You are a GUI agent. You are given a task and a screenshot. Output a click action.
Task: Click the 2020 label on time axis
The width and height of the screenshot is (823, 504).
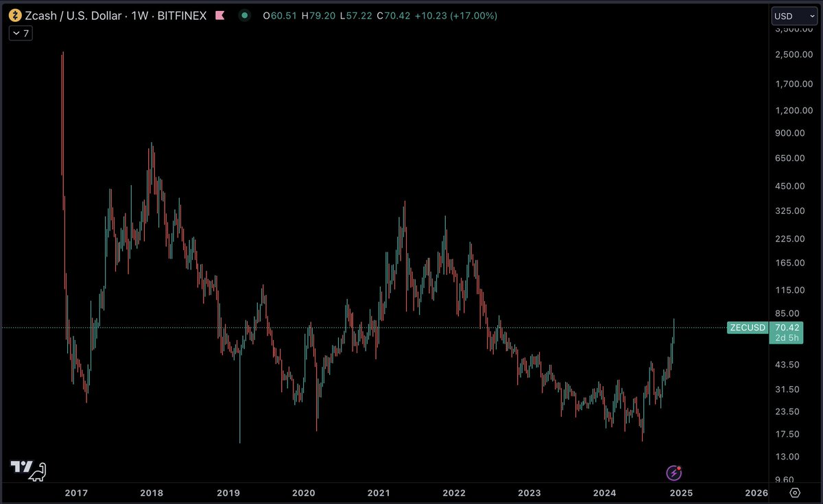(303, 493)
